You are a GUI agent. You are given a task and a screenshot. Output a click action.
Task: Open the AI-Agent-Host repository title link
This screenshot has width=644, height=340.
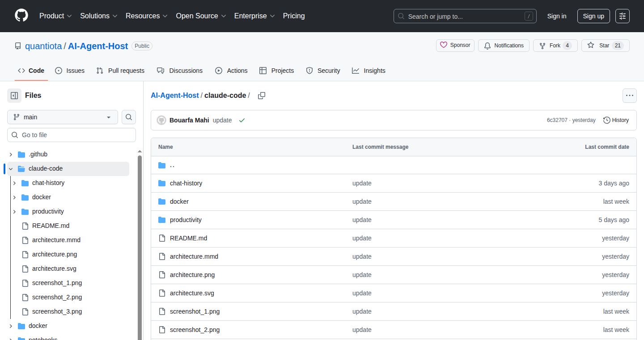click(98, 46)
